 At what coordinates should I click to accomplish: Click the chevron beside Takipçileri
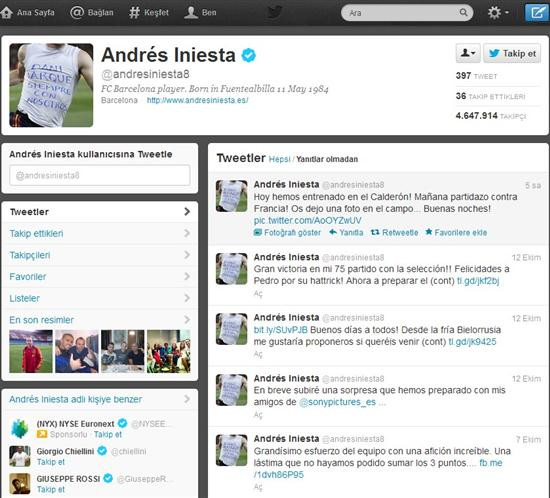click(187, 255)
